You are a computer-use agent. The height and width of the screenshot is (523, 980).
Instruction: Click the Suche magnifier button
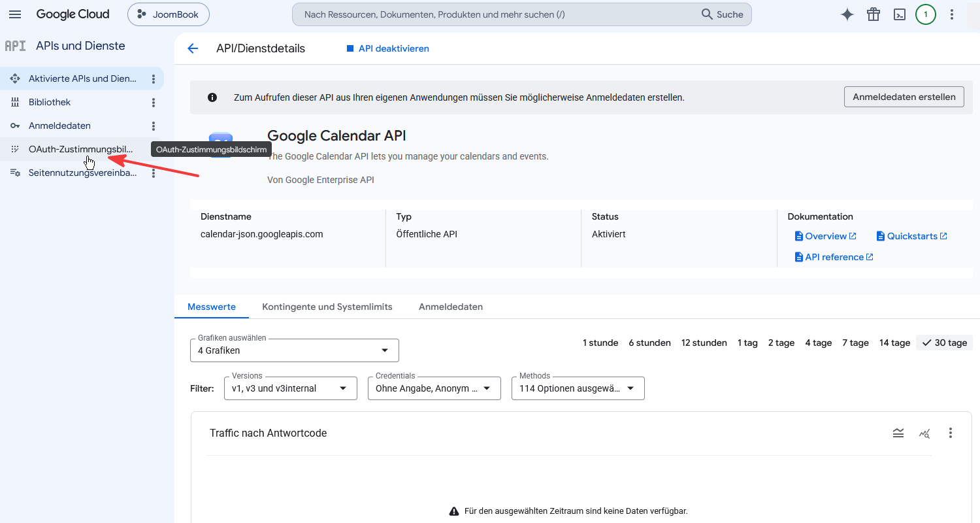(x=723, y=14)
